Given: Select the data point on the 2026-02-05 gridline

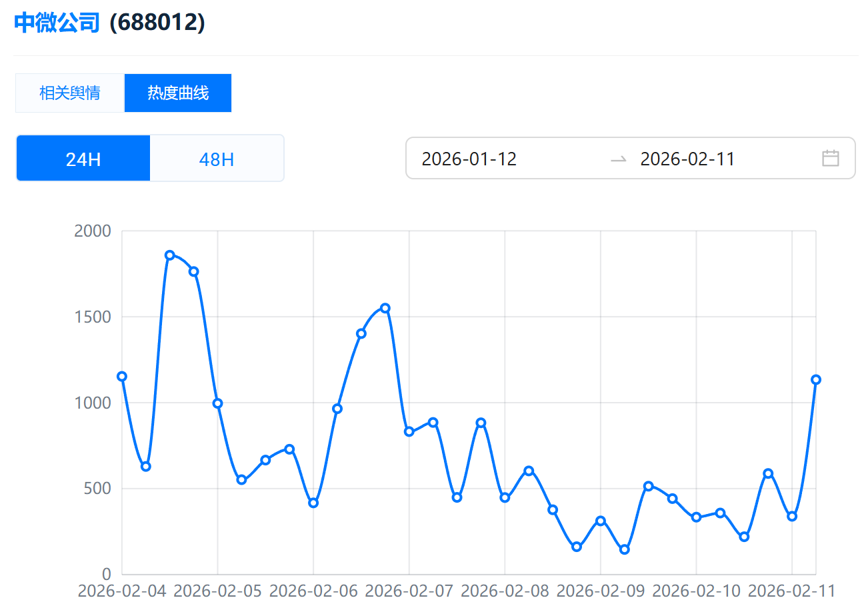Looking at the screenshot, I should pos(217,403).
